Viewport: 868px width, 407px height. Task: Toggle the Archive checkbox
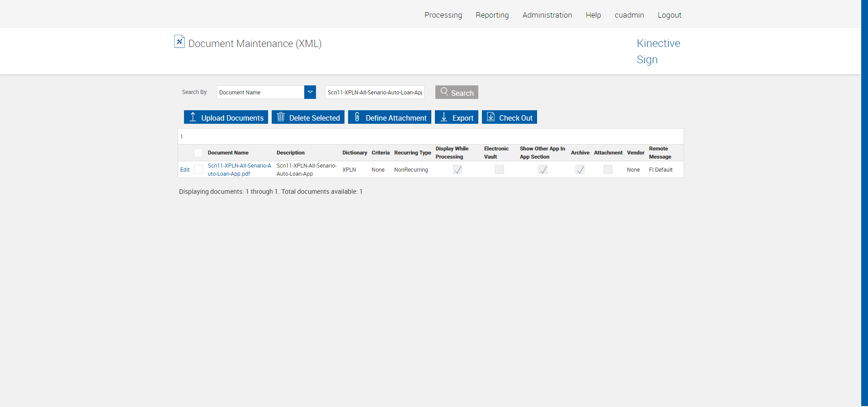point(580,169)
